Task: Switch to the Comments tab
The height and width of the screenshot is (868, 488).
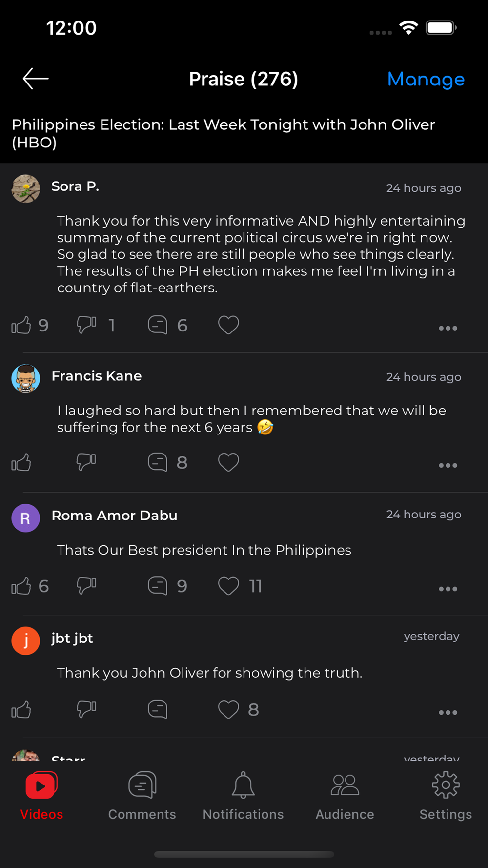Action: (142, 795)
